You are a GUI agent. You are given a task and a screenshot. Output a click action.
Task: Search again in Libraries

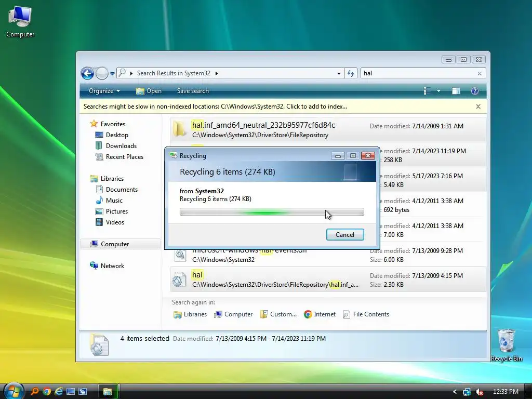(x=190, y=314)
